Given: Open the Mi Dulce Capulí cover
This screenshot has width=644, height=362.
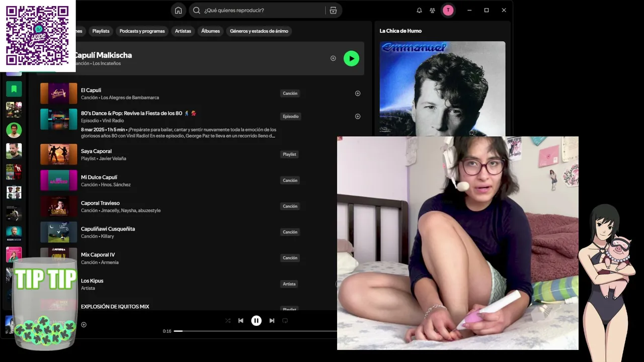Looking at the screenshot, I should pyautogui.click(x=59, y=180).
